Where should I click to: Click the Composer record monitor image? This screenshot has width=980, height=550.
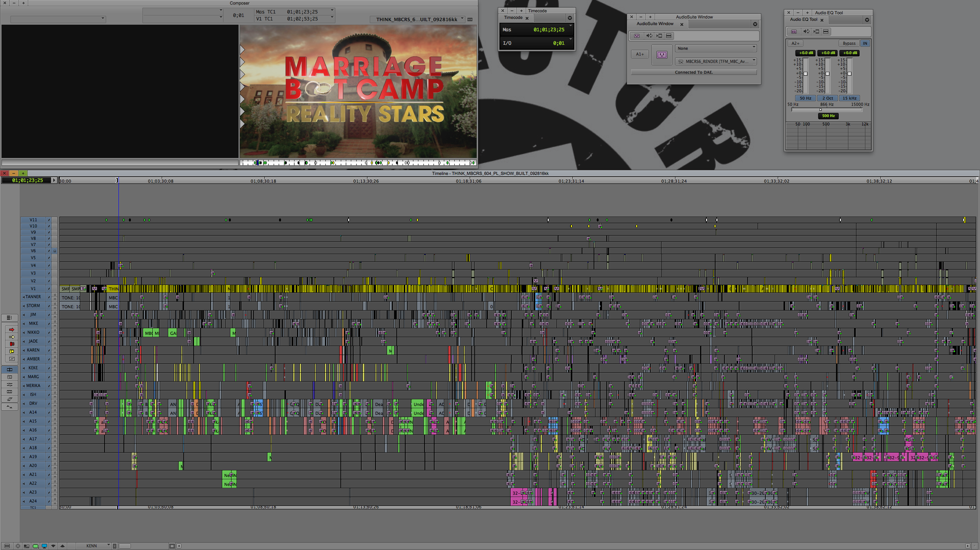point(358,91)
